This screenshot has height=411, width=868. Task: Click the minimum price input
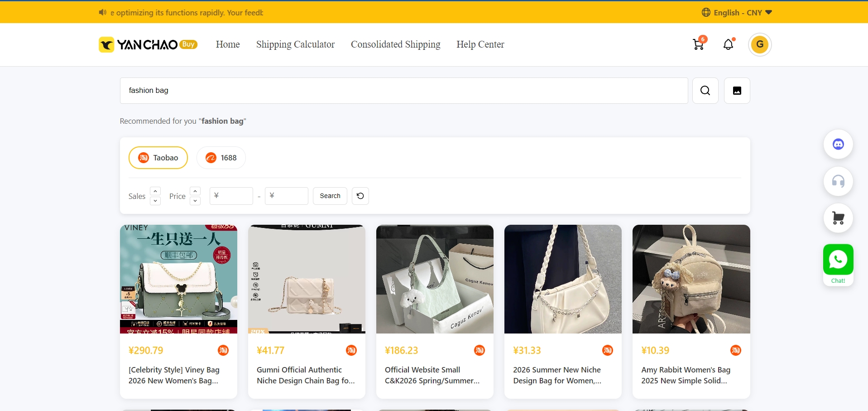pyautogui.click(x=231, y=196)
